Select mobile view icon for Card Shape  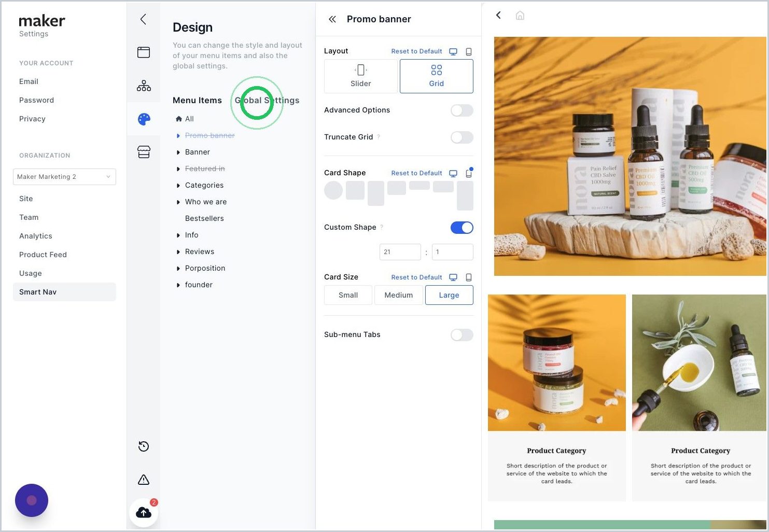(469, 174)
